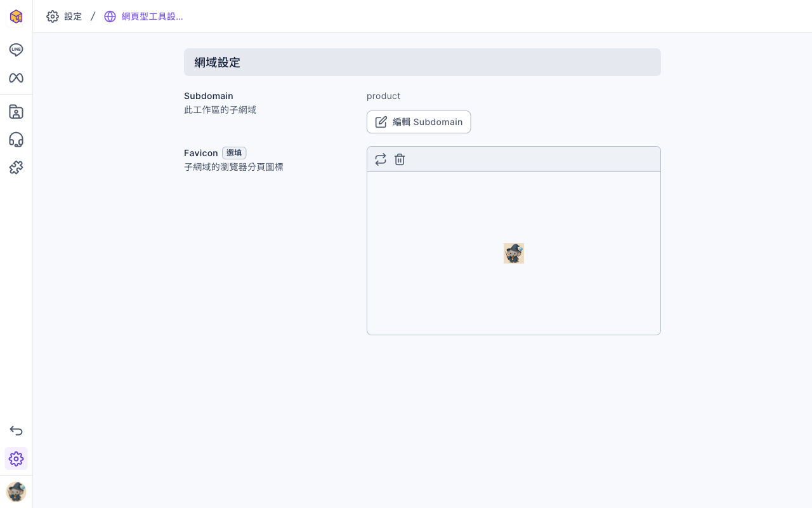
Task: Click the orange cube app logo
Action: 16,17
